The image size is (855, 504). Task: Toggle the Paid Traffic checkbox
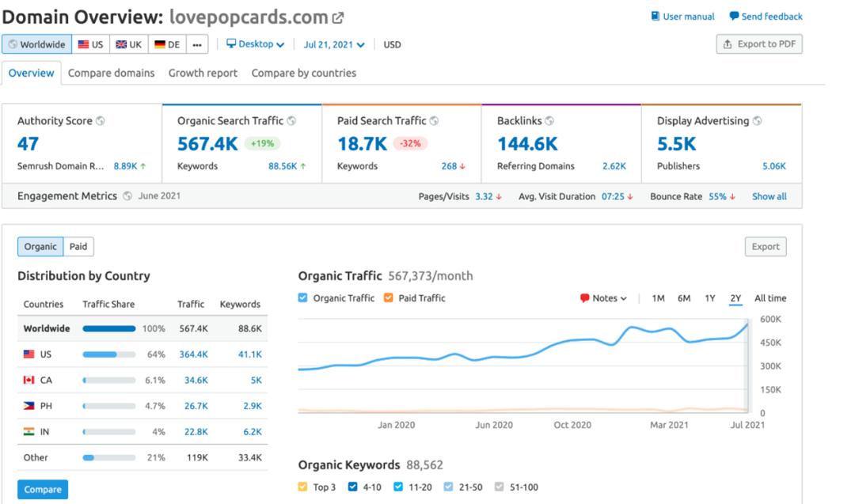(389, 298)
